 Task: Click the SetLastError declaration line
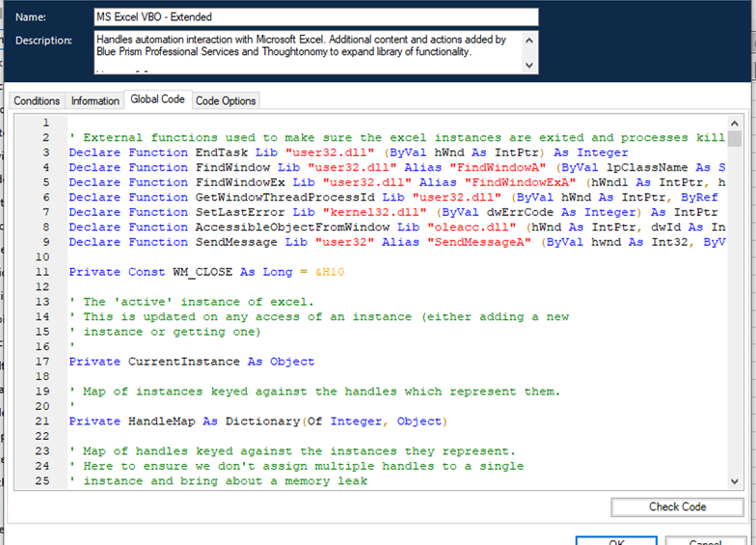(x=393, y=212)
